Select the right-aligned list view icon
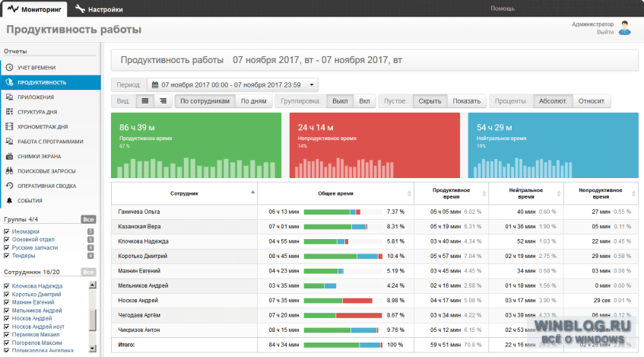 click(163, 100)
